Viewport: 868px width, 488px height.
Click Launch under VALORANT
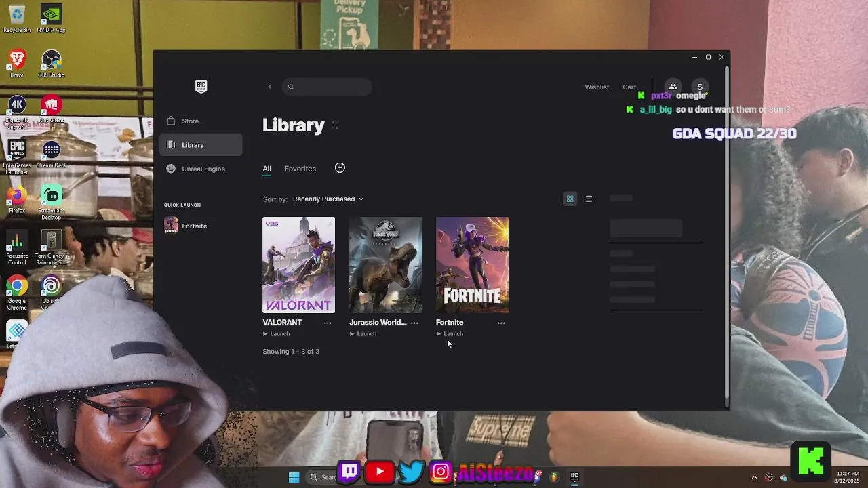277,334
